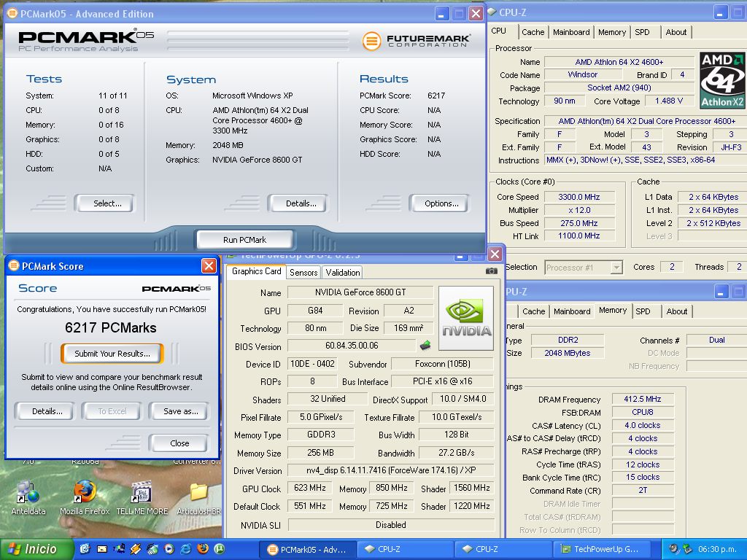Click the CPU-Z window title bar icon
This screenshot has height=560, width=747.
coord(492,12)
